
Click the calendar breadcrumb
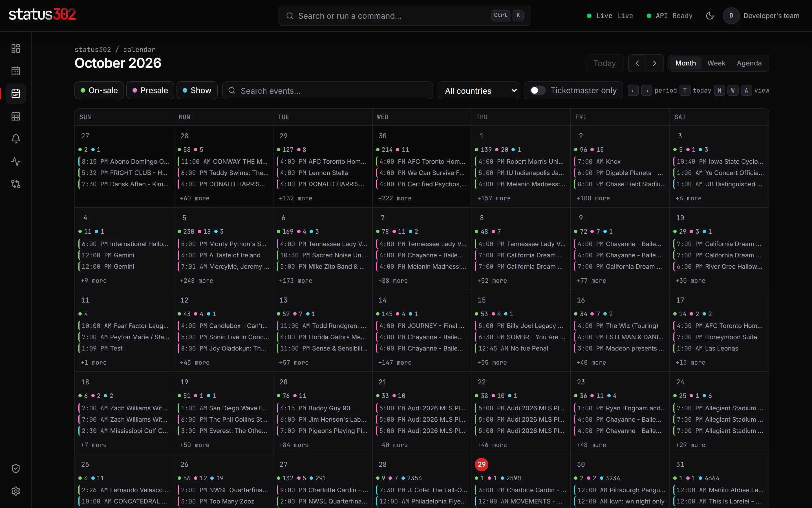click(x=139, y=49)
